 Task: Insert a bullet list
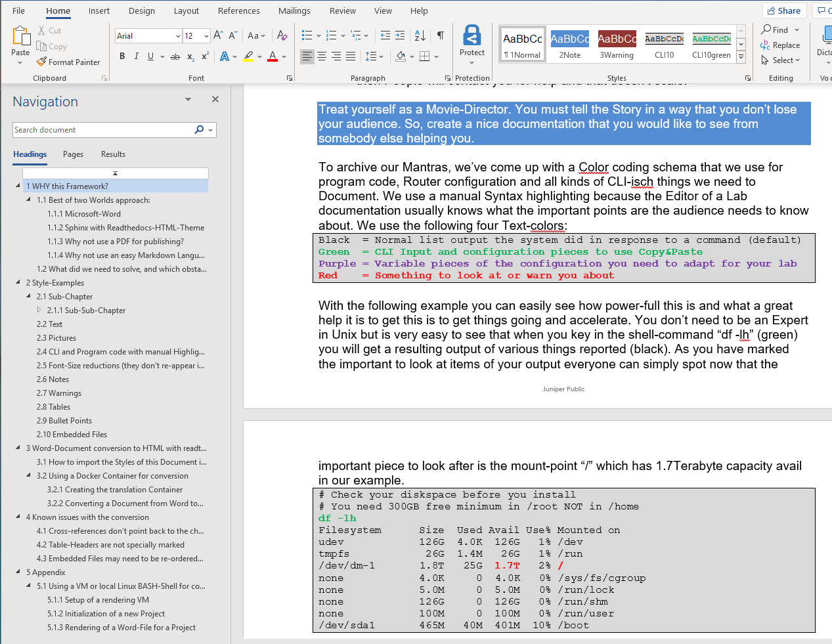tap(307, 35)
